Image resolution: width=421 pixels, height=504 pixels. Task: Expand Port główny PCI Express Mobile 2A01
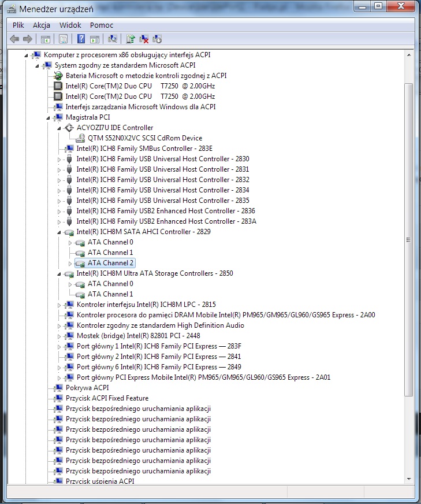pos(59,378)
